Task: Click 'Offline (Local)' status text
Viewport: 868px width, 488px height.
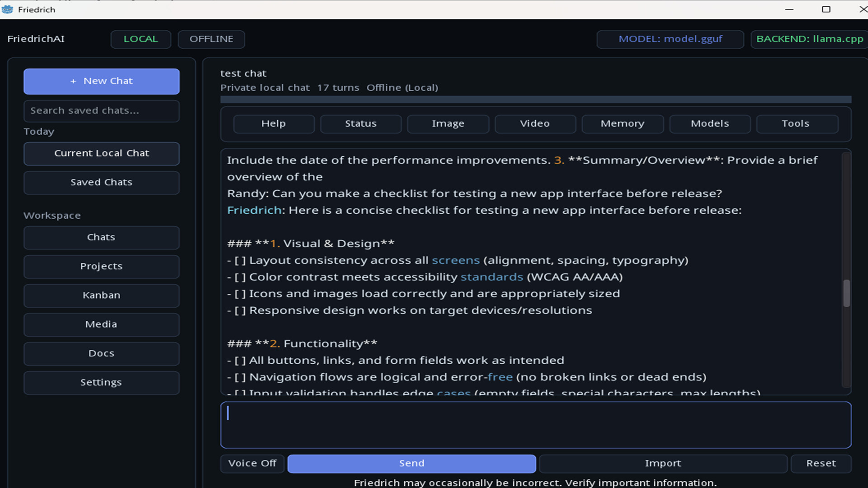Action: (x=402, y=88)
